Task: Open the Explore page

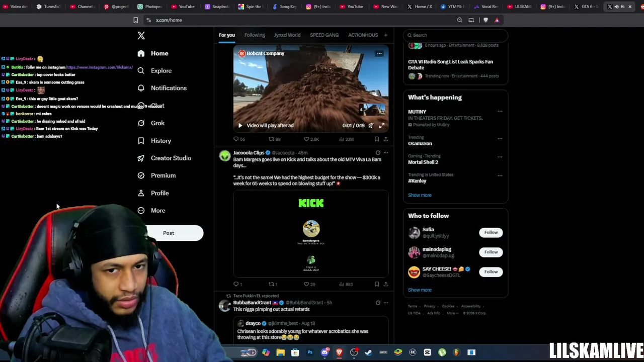Action: [x=154, y=71]
